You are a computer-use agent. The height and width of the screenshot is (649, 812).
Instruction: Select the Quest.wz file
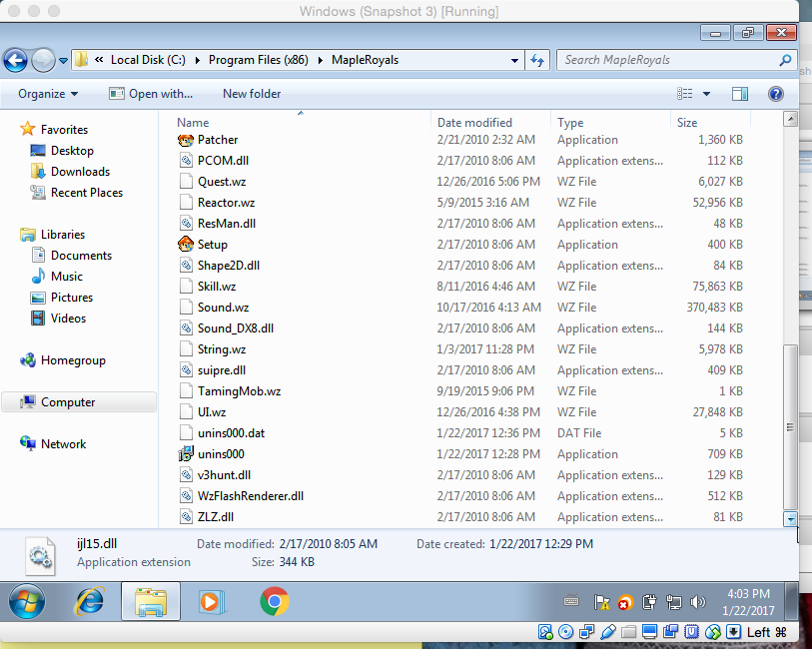click(x=222, y=182)
